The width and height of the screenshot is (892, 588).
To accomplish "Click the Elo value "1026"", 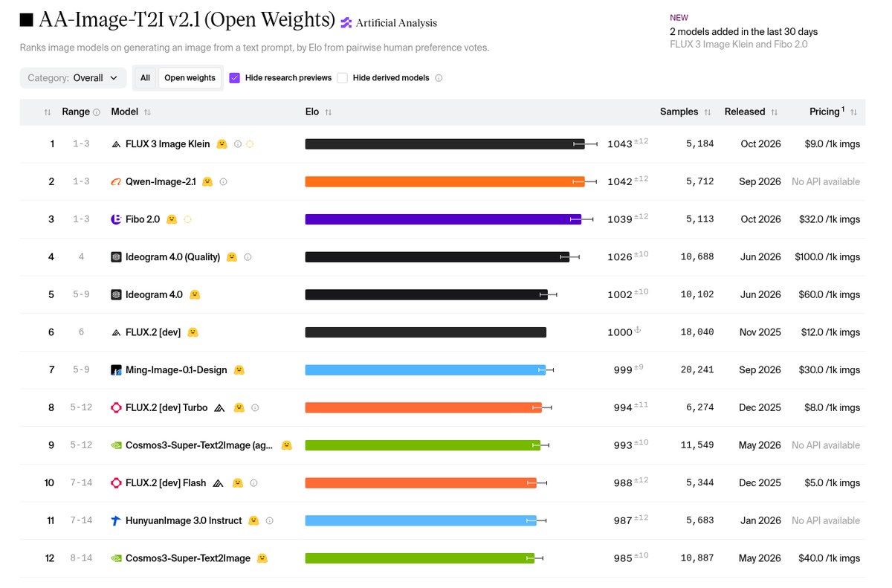I will (x=620, y=257).
